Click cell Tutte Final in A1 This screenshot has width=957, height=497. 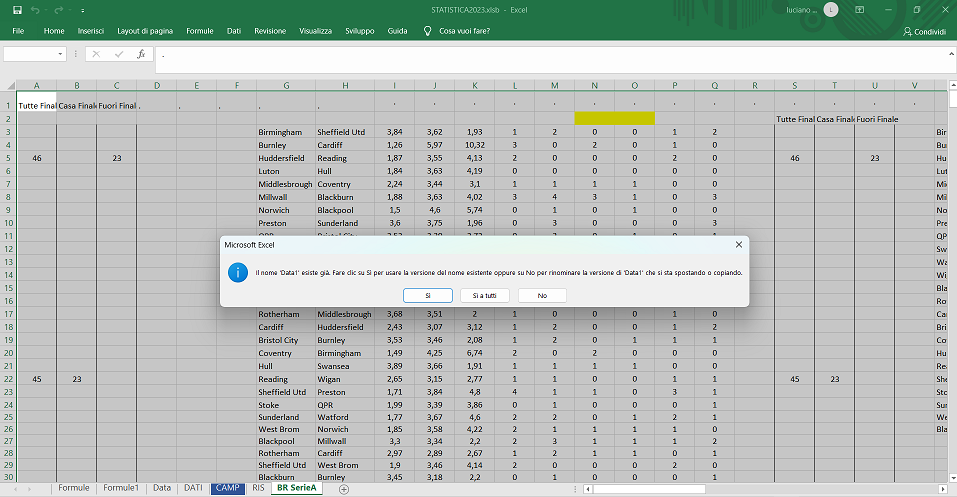click(x=37, y=101)
